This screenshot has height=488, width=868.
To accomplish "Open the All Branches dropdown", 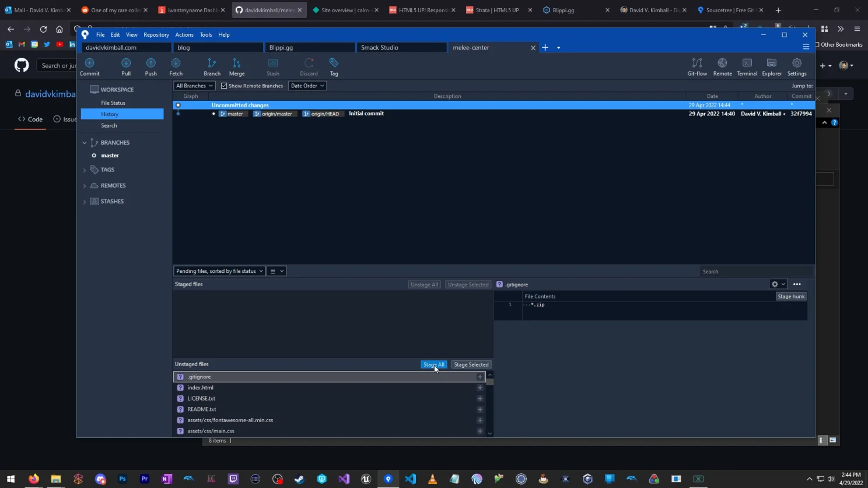I will pos(193,86).
